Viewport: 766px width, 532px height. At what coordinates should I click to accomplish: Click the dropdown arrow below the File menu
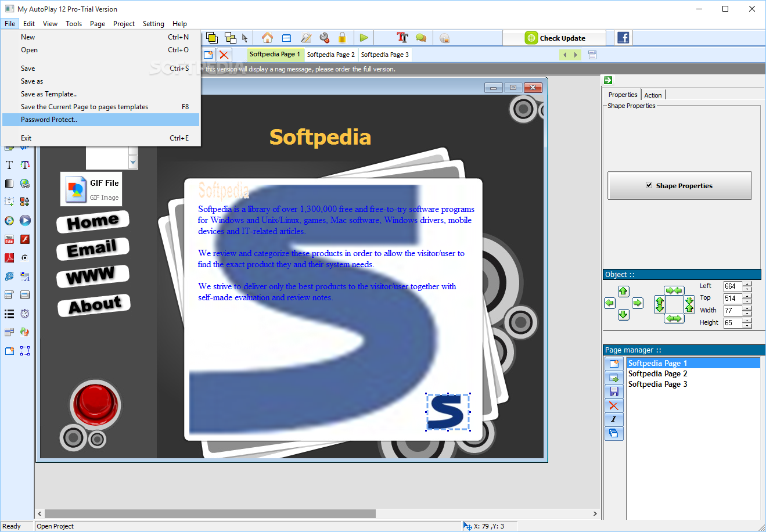tap(134, 163)
